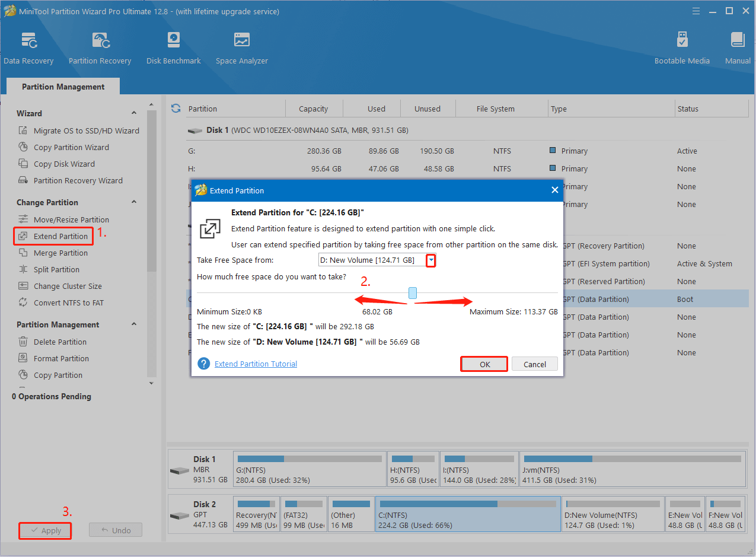756x557 pixels.
Task: Click the Extend Partition icon in sidebar
Action: 23,236
